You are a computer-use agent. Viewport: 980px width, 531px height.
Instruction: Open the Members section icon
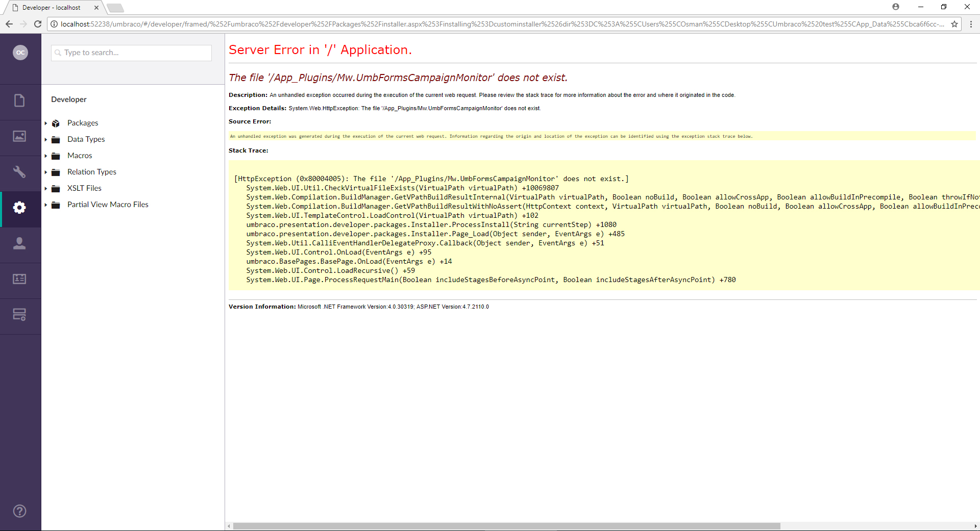click(x=19, y=279)
